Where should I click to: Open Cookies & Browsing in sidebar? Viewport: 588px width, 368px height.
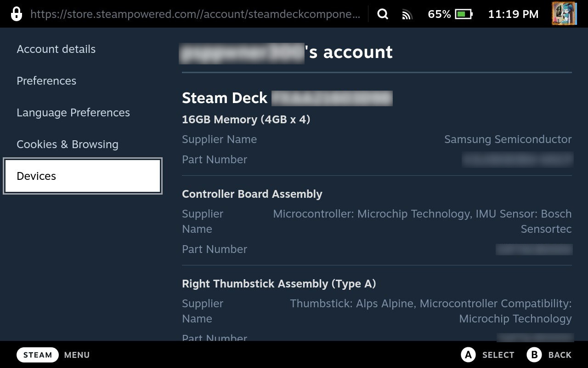(68, 144)
